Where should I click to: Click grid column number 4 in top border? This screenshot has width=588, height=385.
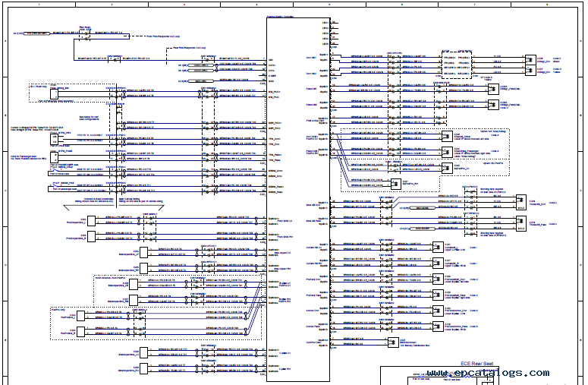(257, 5)
